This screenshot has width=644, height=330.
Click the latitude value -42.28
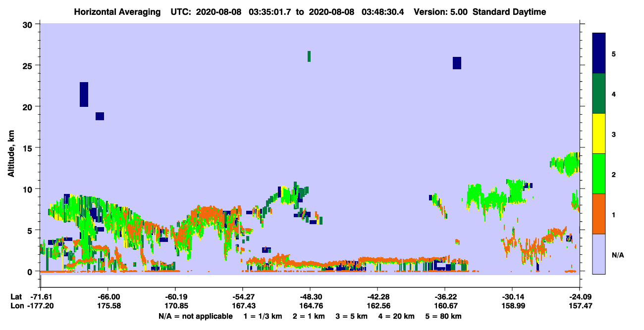(x=377, y=296)
